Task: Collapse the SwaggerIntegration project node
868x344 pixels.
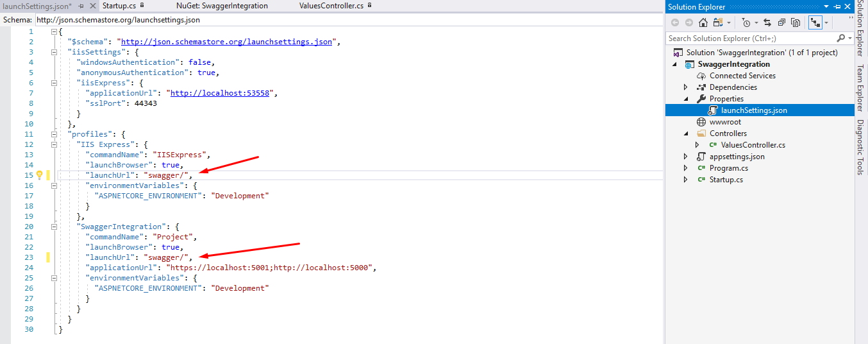Action: pyautogui.click(x=674, y=64)
